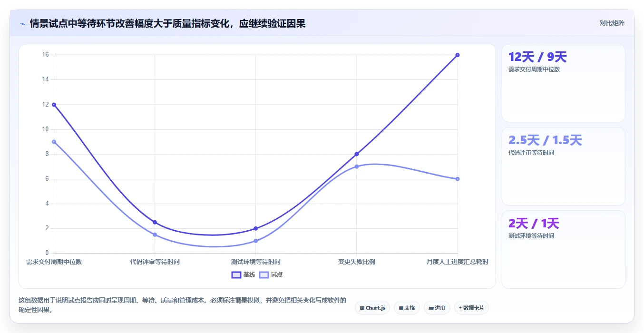Click the 试点 point at 月度人工进度汇总耗时
This screenshot has height=333, width=644.
click(x=457, y=179)
